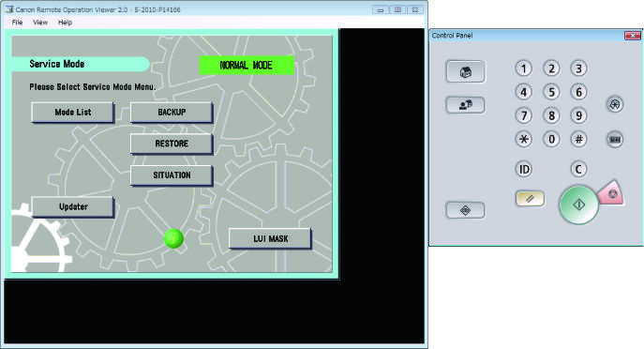This screenshot has height=349, width=644.
Task: Open the SITUATION menu button
Action: pos(172,175)
